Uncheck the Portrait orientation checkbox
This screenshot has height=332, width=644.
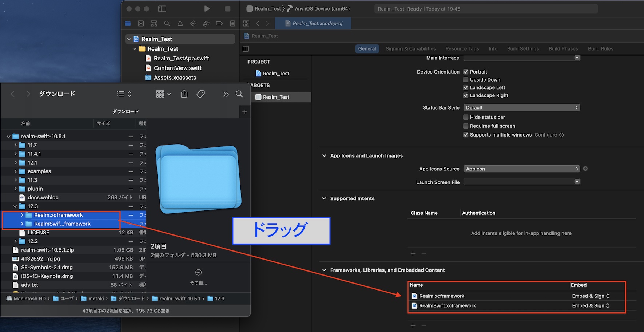coord(466,72)
